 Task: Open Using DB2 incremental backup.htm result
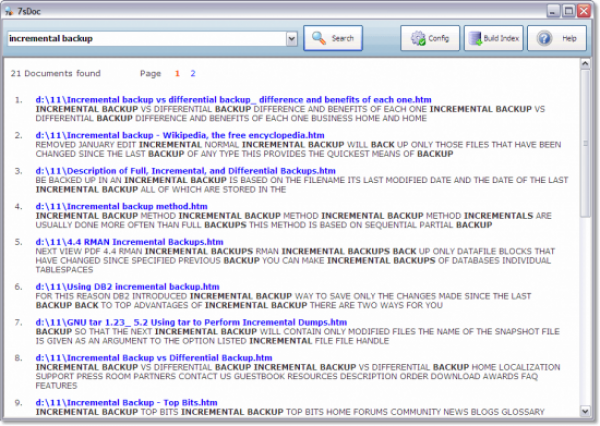tap(127, 287)
